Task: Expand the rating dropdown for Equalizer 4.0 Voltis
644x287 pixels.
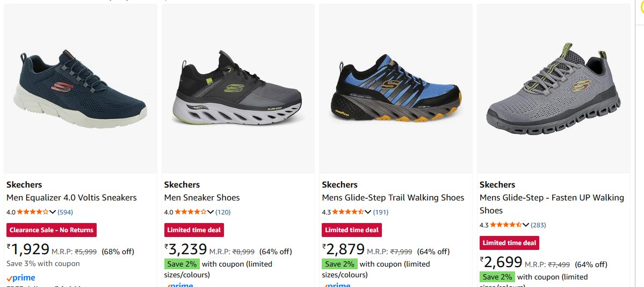Action: click(53, 212)
